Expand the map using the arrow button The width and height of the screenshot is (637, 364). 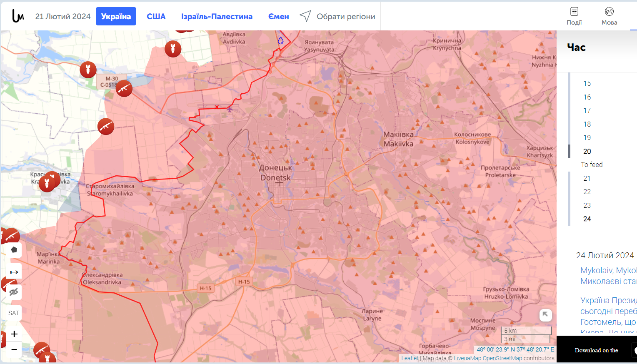point(545,315)
